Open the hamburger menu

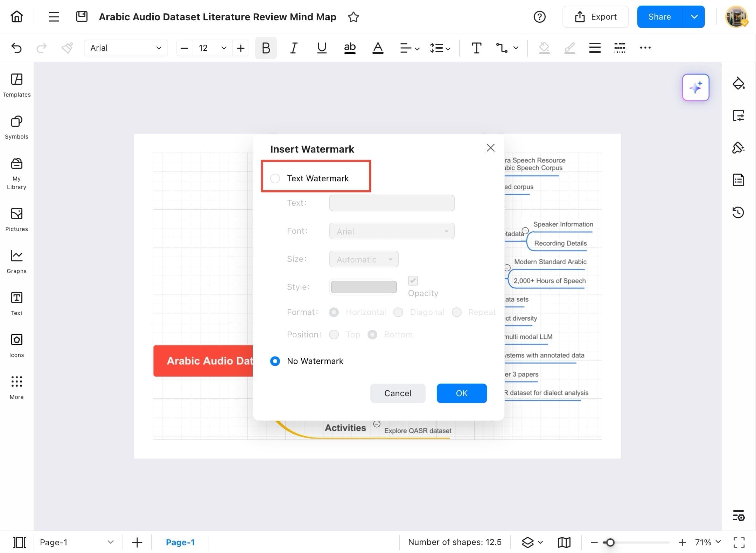(x=54, y=16)
